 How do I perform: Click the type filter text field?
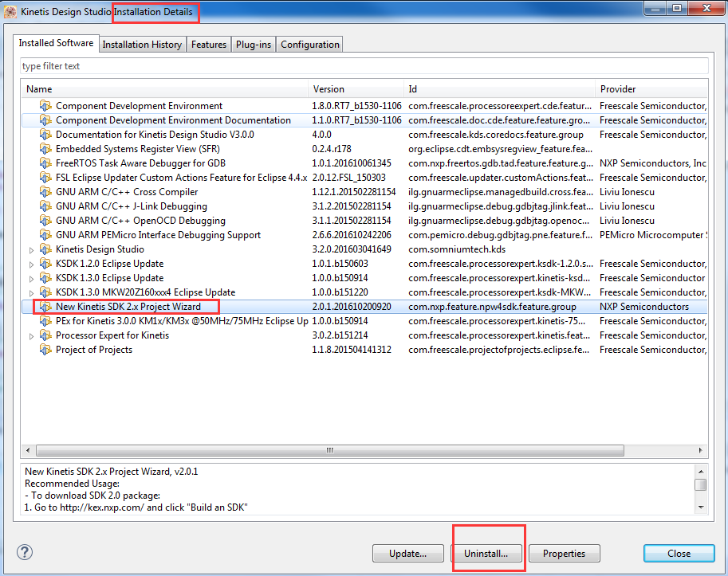364,66
